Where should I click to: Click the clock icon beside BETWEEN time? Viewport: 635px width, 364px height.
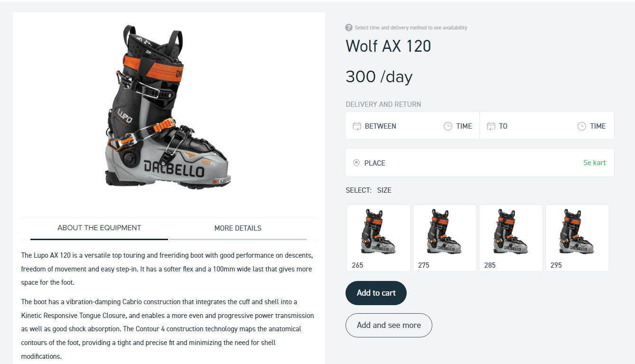[448, 126]
